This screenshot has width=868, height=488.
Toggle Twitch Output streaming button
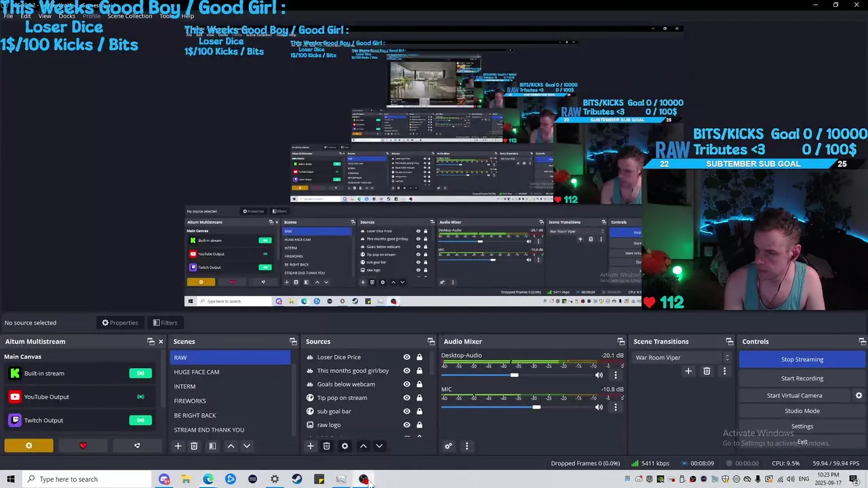[140, 420]
